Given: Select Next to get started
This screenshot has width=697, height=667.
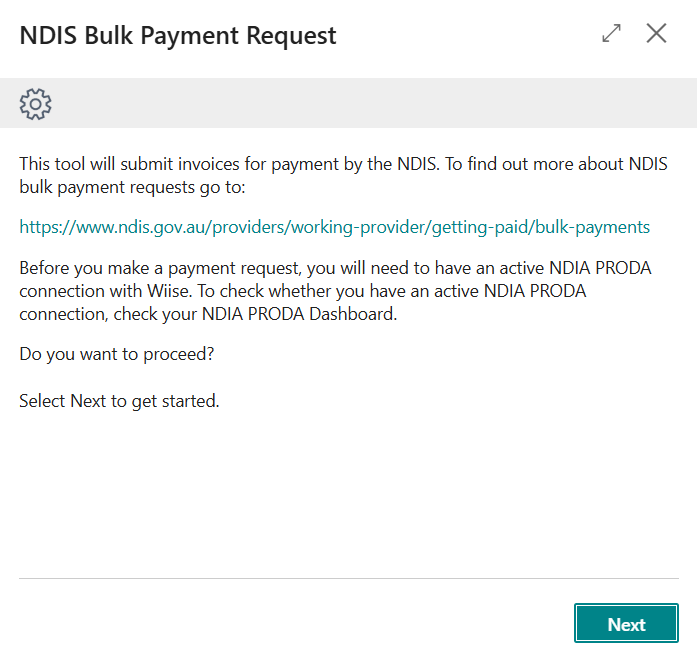Looking at the screenshot, I should click(626, 623).
